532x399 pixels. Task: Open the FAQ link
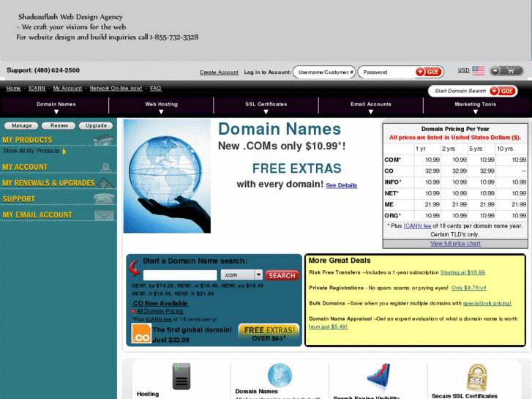155,89
